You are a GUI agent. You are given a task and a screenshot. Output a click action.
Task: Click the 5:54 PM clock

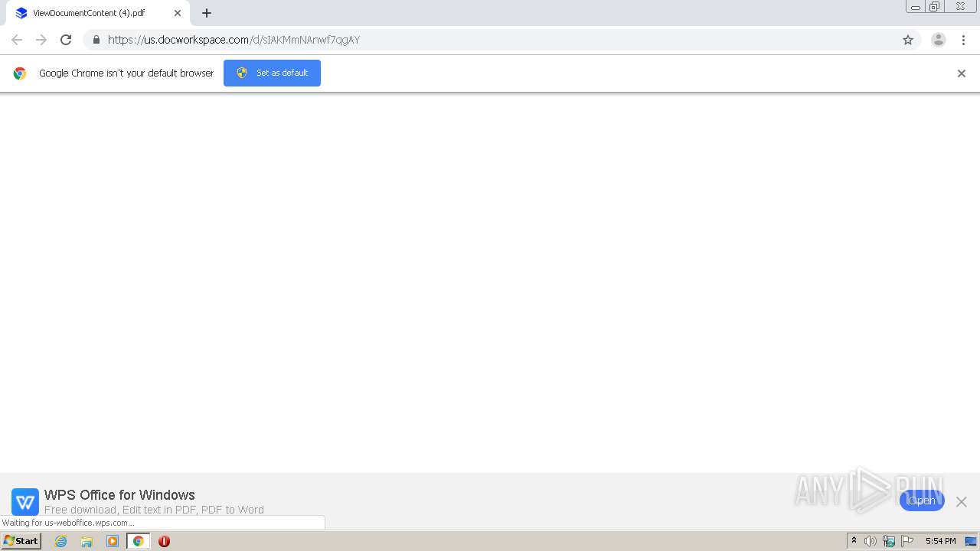(940, 541)
